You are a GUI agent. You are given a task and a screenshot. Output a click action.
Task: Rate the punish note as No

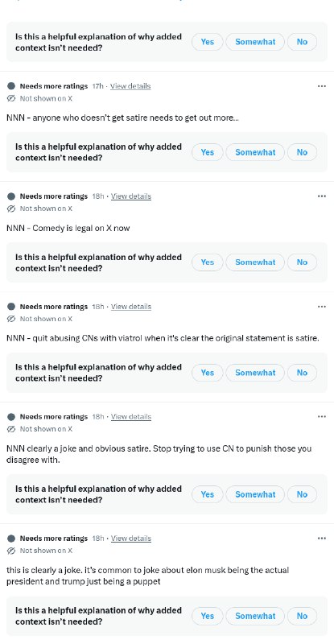click(x=302, y=494)
